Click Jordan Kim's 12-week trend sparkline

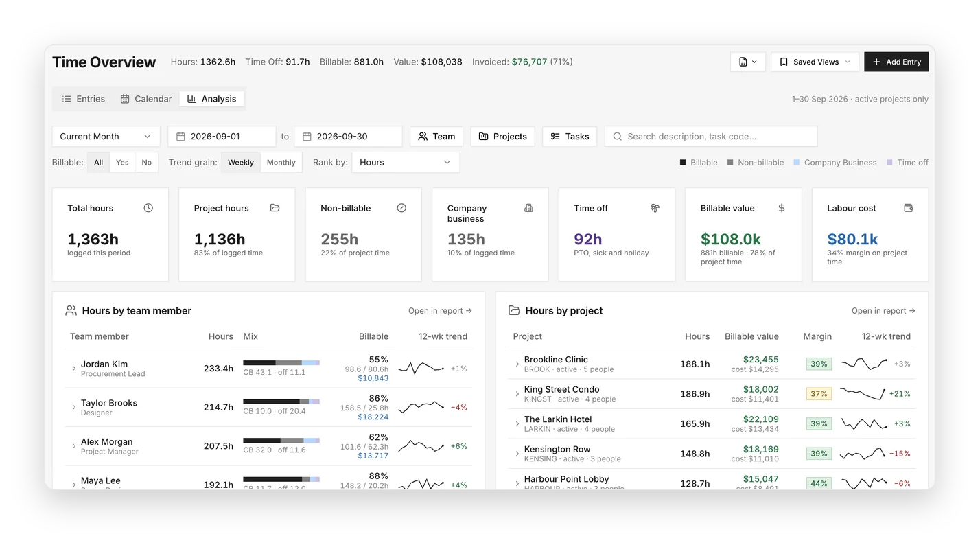[421, 369]
